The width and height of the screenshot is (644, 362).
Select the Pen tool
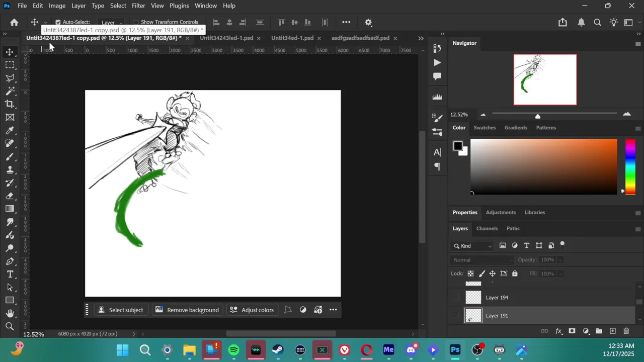click(10, 261)
